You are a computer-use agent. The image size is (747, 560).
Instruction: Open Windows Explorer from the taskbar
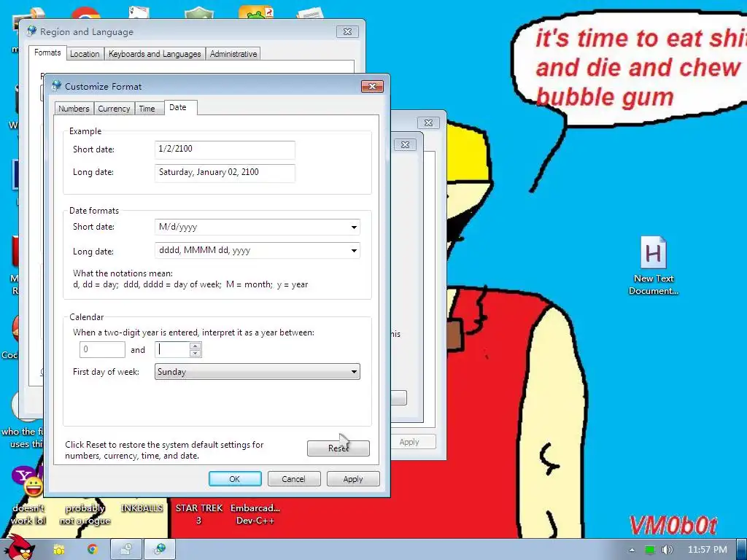tap(58, 550)
